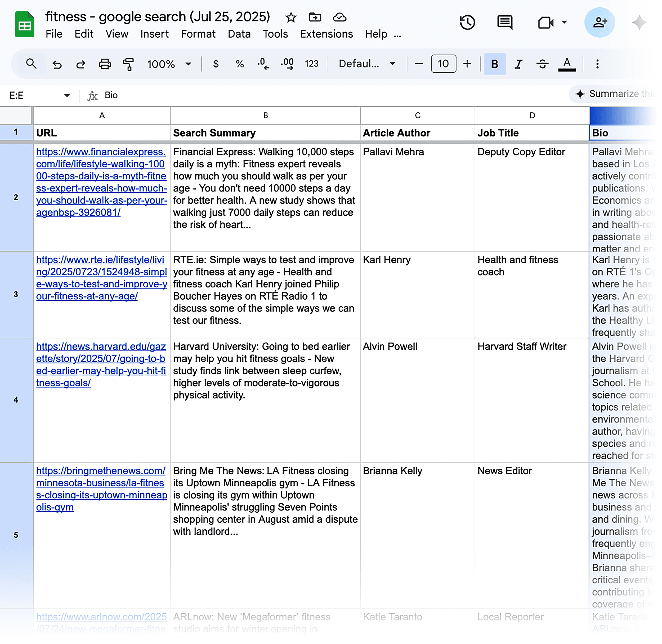Toggle strikethrough formatting
662x644 pixels.
(x=542, y=64)
